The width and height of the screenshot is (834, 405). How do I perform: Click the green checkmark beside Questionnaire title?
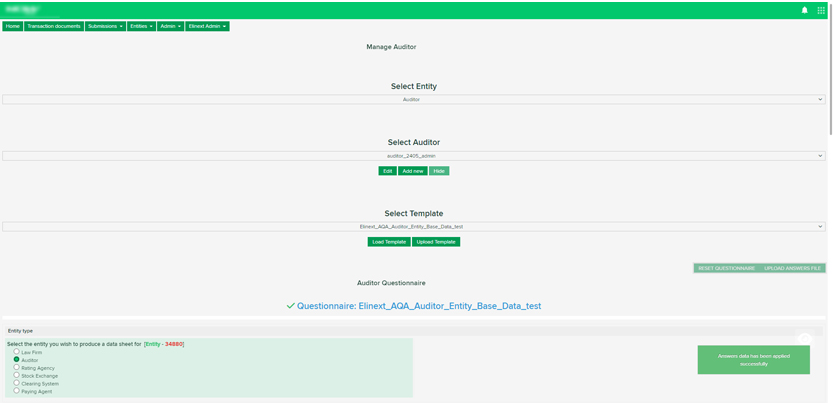290,306
